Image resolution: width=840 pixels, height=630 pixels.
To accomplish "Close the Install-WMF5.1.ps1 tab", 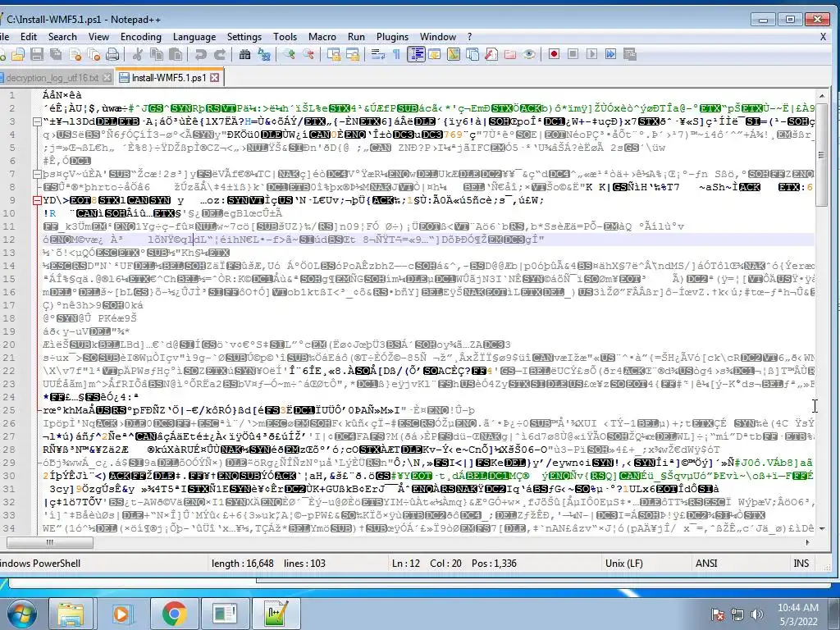I will (215, 78).
